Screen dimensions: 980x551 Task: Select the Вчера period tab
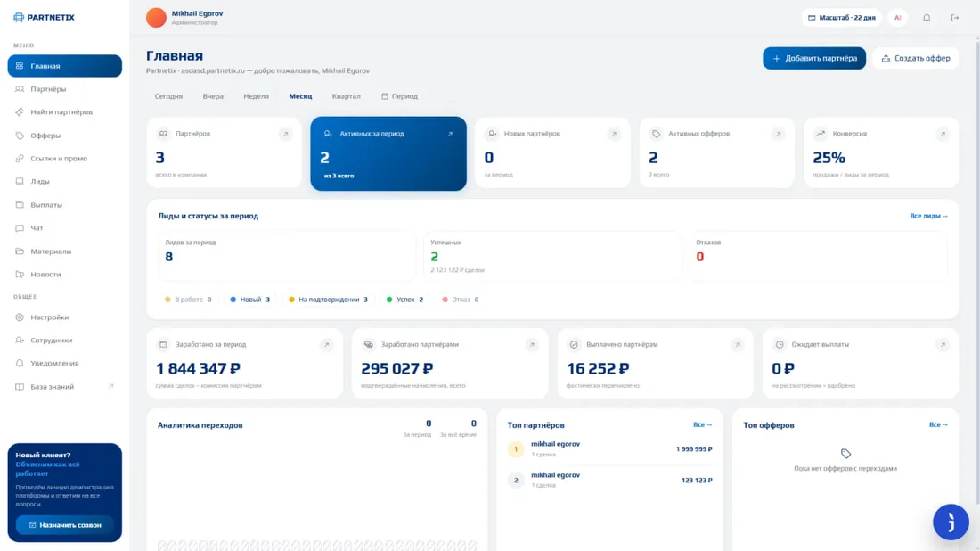pyautogui.click(x=213, y=96)
